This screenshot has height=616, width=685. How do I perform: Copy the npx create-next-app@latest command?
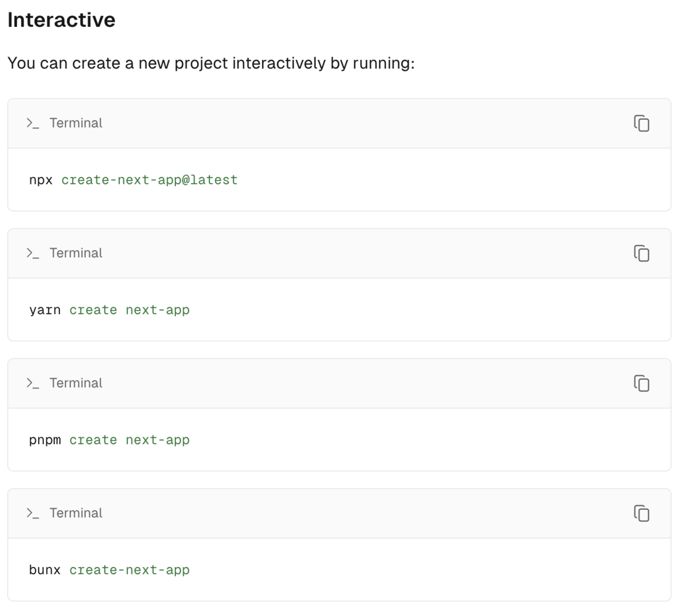[x=642, y=123]
